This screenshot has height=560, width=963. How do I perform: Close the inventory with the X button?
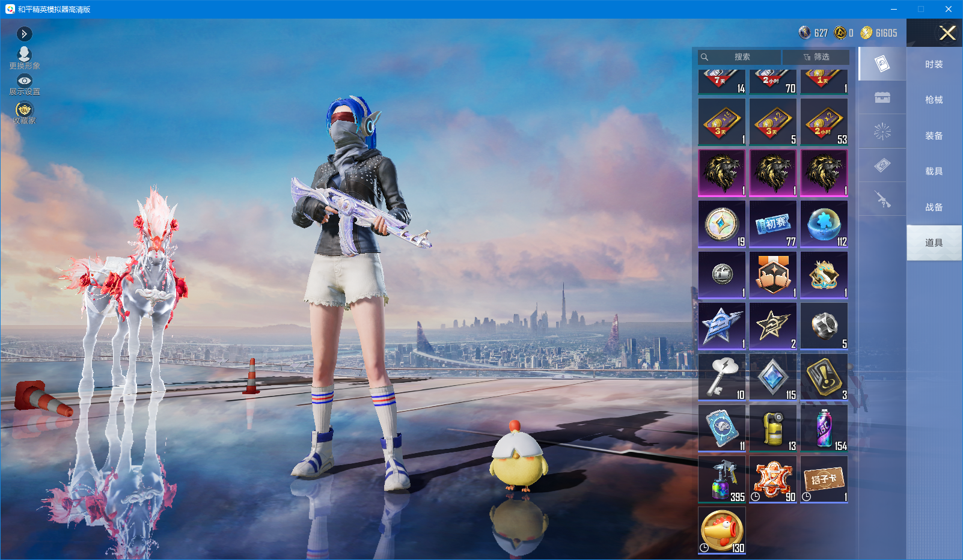coord(947,33)
